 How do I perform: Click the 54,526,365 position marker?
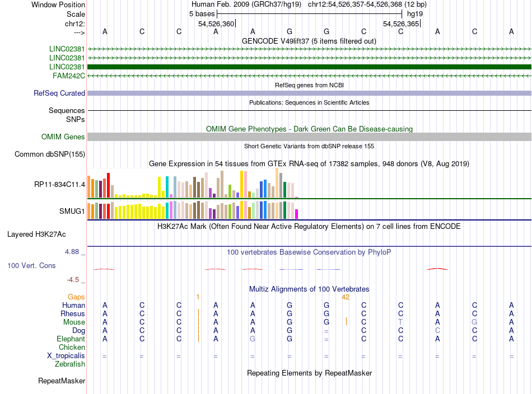click(401, 24)
